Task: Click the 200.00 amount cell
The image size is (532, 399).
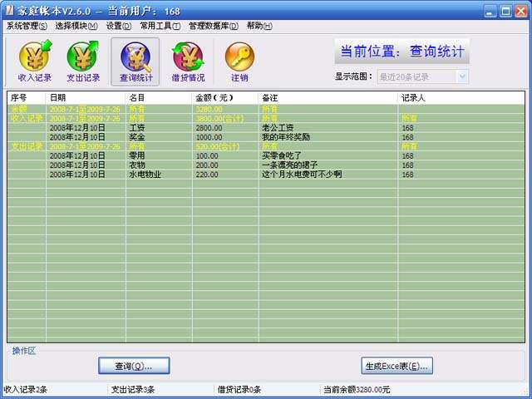Action: pos(207,165)
